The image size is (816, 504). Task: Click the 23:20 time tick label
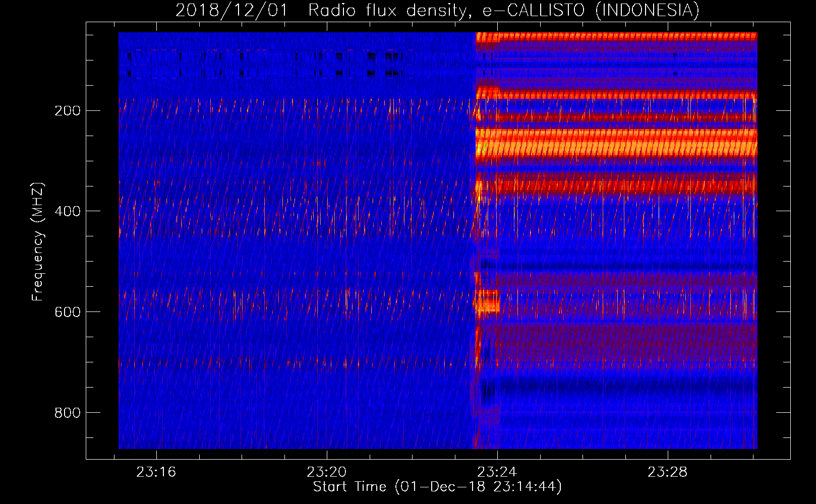click(327, 472)
